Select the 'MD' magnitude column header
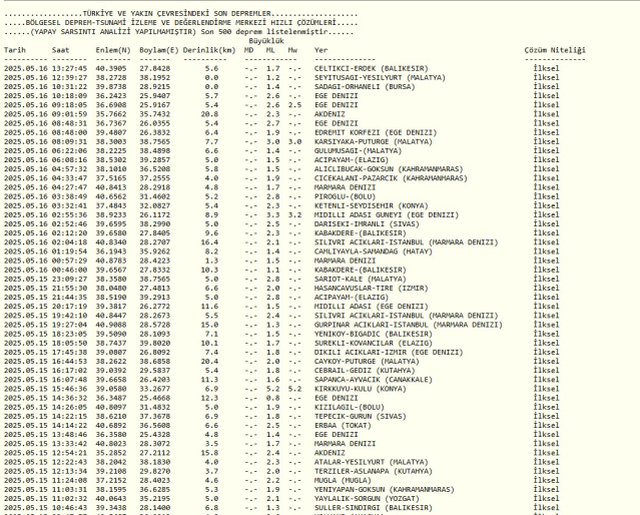Screen dimensions: 640x515 249,50
